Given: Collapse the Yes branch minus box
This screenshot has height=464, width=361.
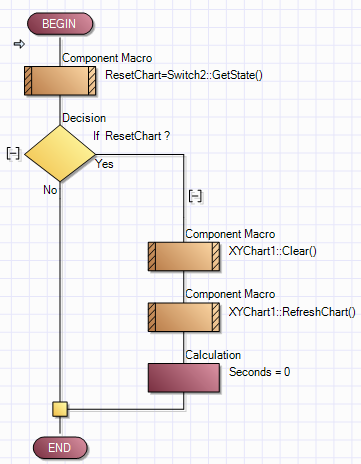Looking at the screenshot, I should pos(195,196).
